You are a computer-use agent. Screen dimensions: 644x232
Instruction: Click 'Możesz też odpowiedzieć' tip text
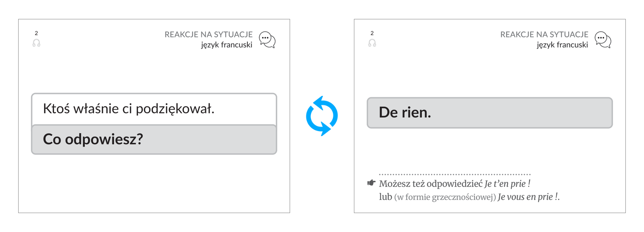(x=431, y=184)
